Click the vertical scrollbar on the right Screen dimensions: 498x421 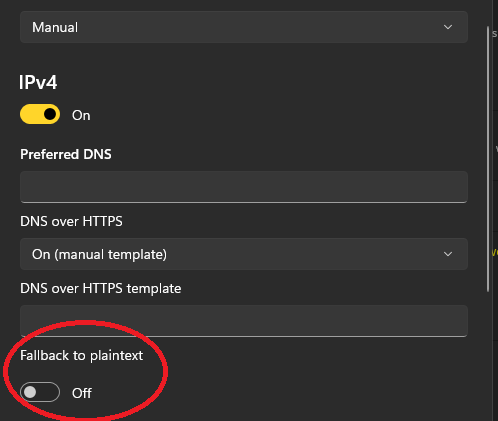click(488, 159)
